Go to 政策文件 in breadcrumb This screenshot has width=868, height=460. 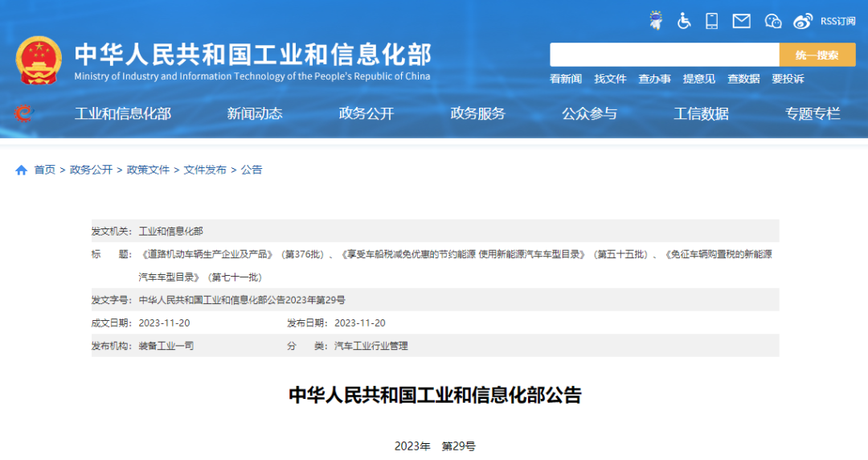(x=148, y=170)
